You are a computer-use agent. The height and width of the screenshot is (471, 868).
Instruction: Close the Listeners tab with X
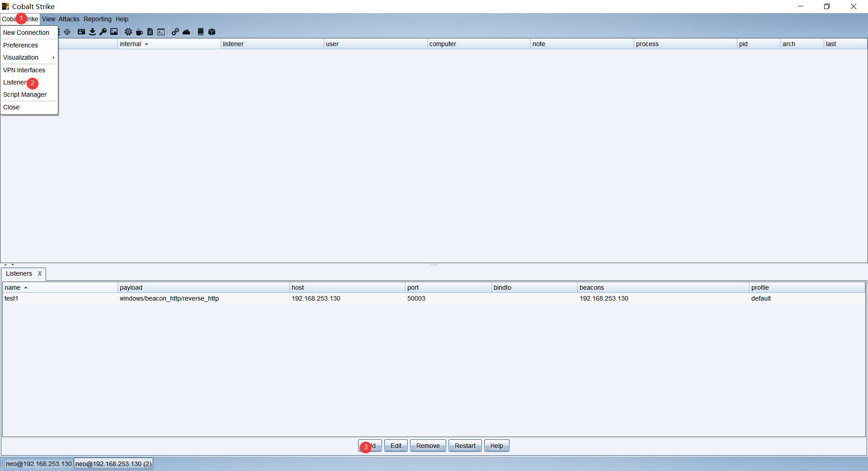(x=40, y=273)
